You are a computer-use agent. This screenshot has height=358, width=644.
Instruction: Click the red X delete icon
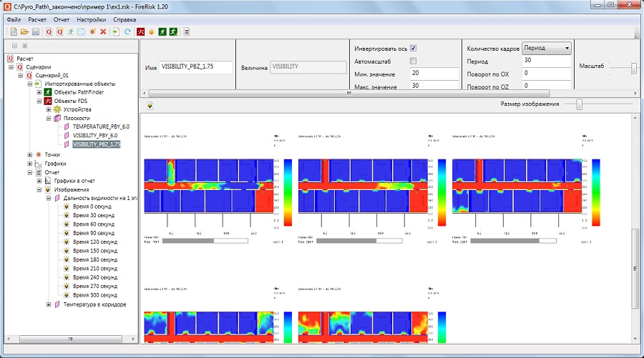(103, 31)
